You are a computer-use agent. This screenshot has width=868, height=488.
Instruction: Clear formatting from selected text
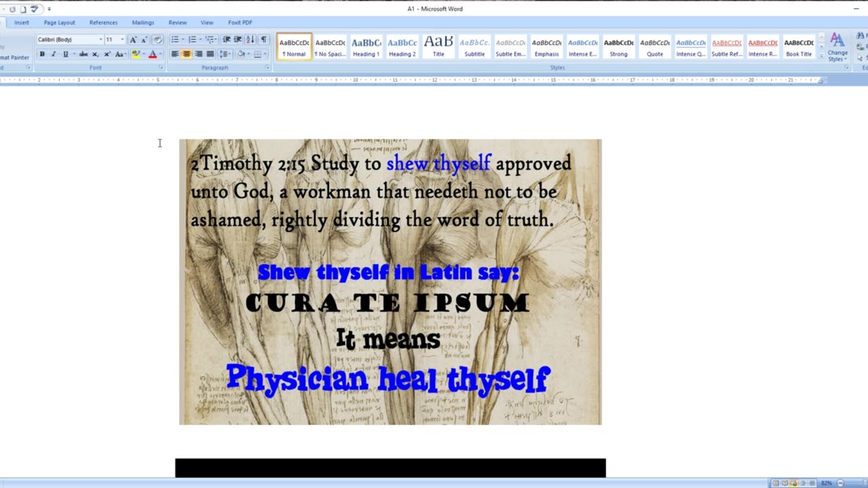(x=158, y=40)
